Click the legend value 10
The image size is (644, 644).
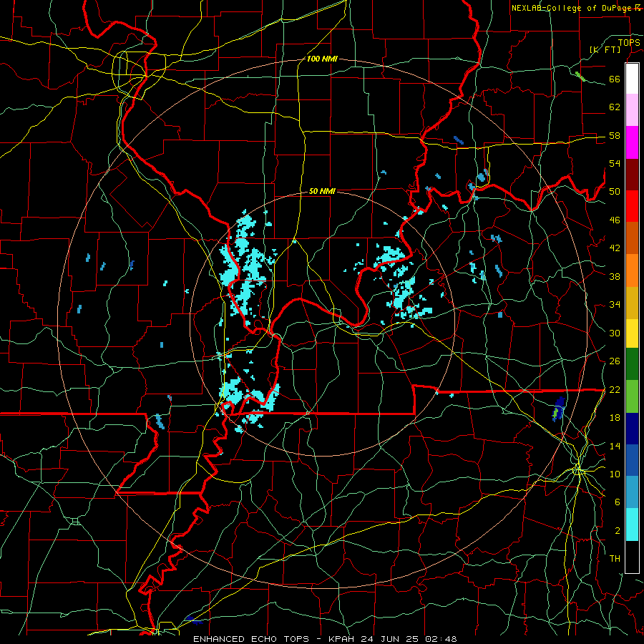point(615,474)
